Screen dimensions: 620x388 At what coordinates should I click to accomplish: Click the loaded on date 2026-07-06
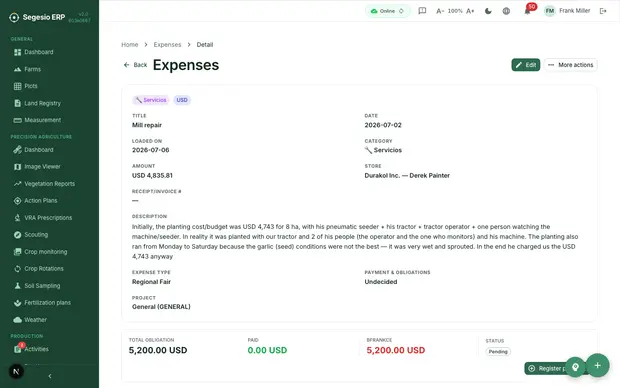tap(150, 150)
